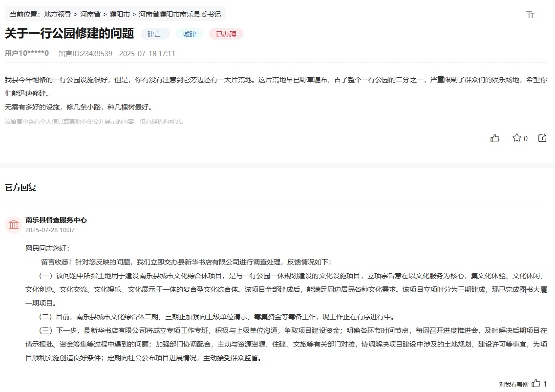Click the username 用户10*****0
The width and height of the screenshot is (555, 392).
point(27,53)
